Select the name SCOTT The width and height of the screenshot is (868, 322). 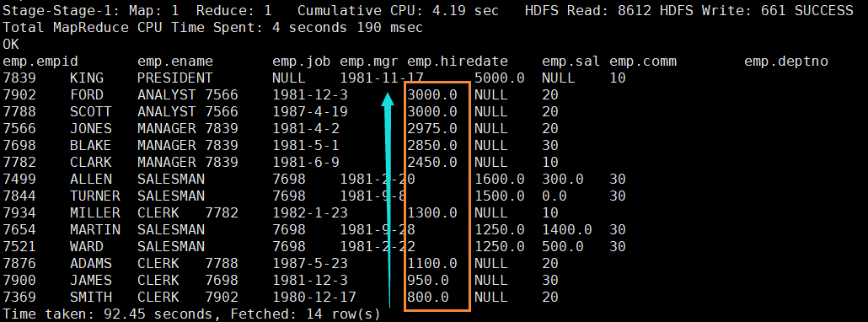[91, 112]
